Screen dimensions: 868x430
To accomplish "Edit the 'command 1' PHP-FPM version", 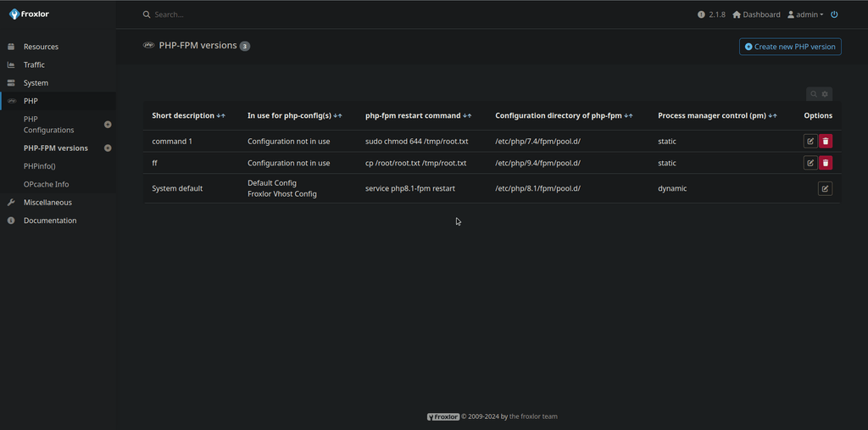I will 810,141.
